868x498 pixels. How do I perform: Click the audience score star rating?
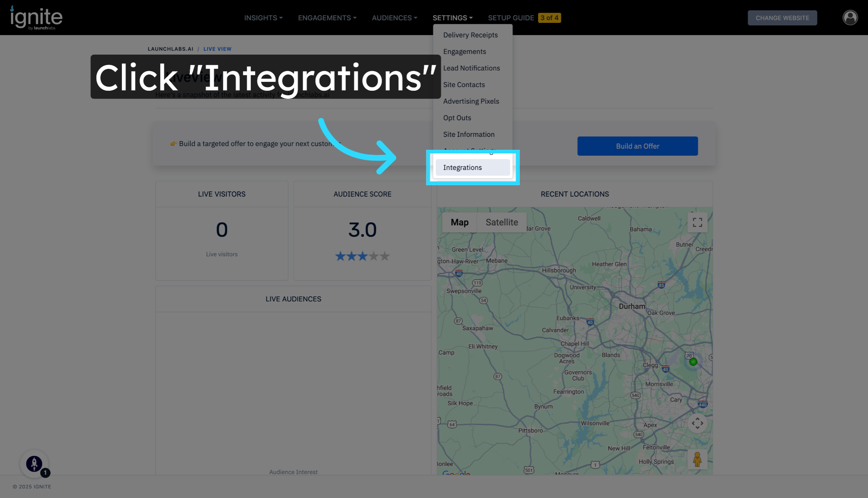(x=362, y=256)
